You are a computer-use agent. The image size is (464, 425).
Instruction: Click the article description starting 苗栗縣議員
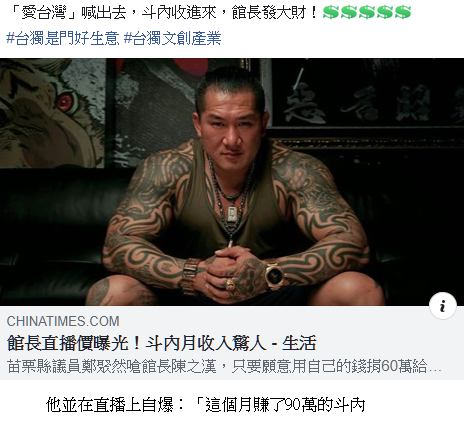click(x=224, y=366)
